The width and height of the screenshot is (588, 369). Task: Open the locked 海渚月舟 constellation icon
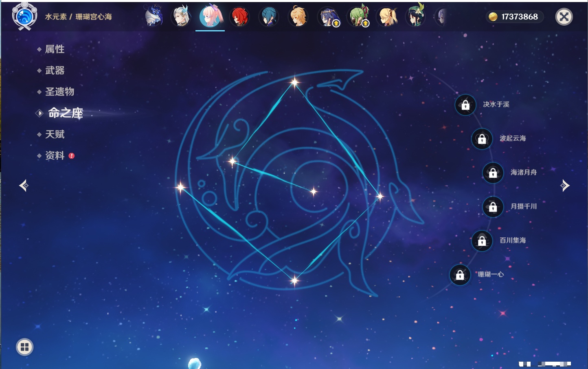pos(493,172)
